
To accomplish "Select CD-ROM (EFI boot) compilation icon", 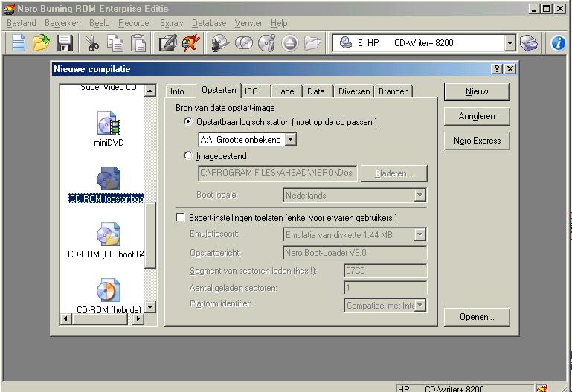I will click(109, 234).
